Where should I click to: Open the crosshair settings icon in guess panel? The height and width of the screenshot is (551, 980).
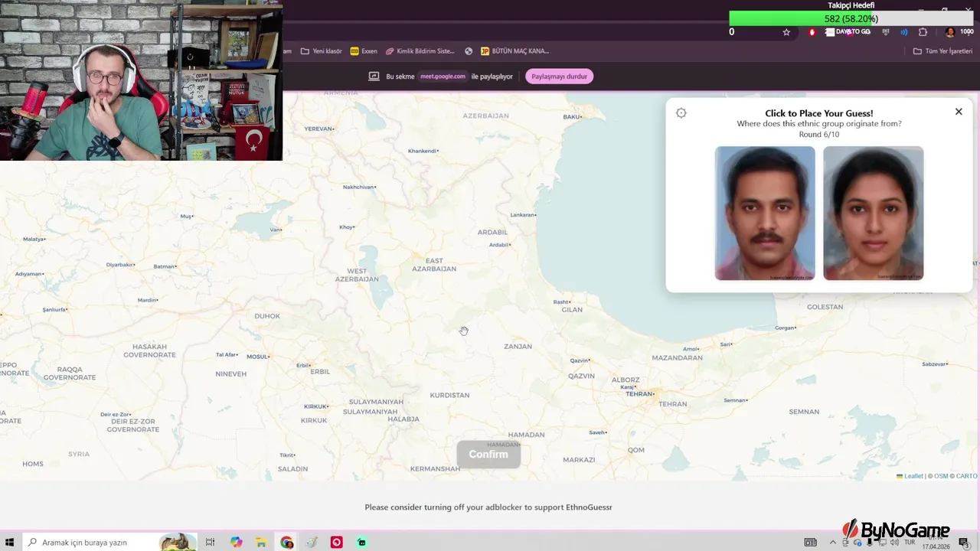(681, 113)
